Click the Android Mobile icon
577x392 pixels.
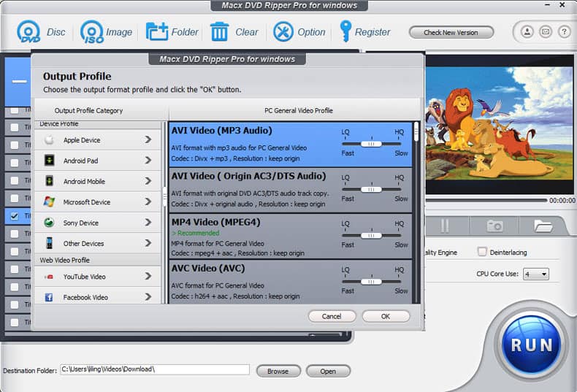(49, 181)
